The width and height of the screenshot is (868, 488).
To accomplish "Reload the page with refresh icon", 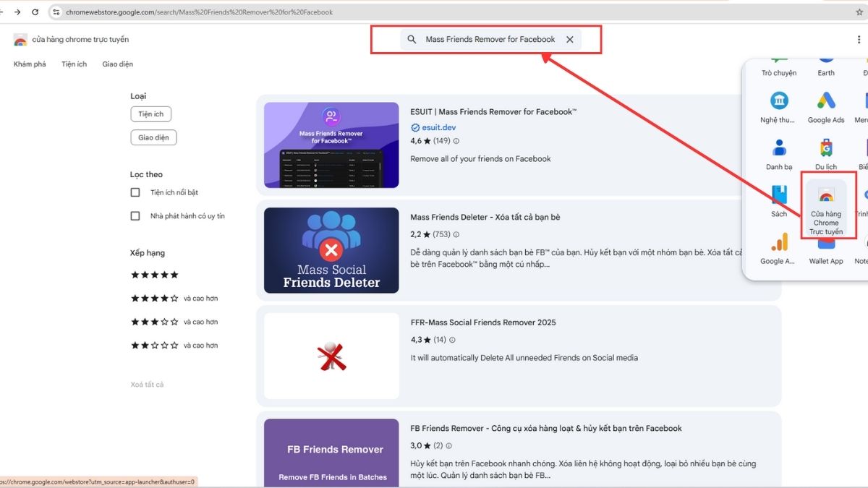I will pyautogui.click(x=36, y=12).
